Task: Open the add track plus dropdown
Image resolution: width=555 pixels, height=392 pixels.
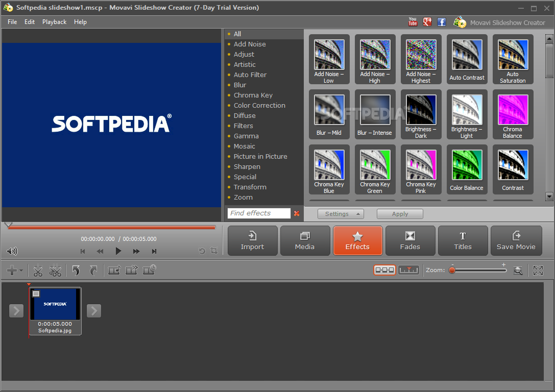Action: 15,271
